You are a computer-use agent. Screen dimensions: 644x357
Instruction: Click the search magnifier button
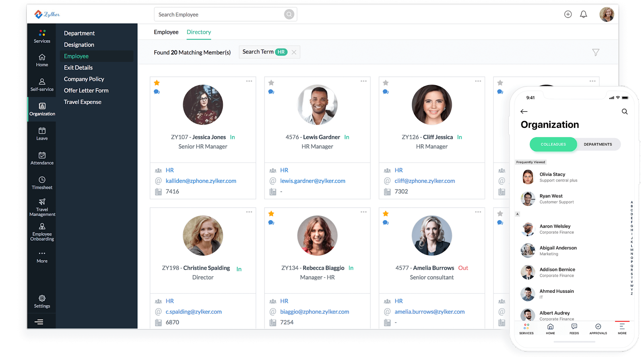(289, 14)
